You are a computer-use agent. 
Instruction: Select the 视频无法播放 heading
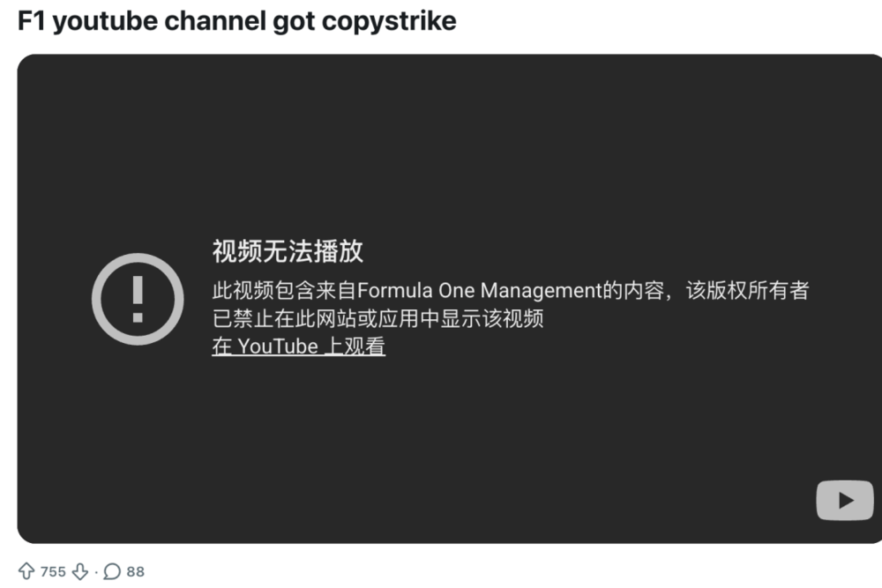pos(288,250)
